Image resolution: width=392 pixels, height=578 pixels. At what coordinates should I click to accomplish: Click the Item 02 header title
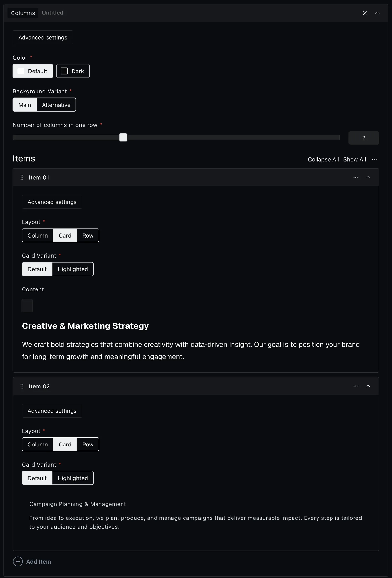click(x=39, y=386)
